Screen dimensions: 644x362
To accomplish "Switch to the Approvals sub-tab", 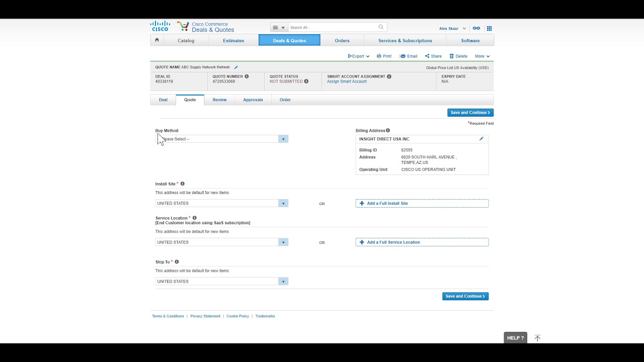I will coord(253,100).
